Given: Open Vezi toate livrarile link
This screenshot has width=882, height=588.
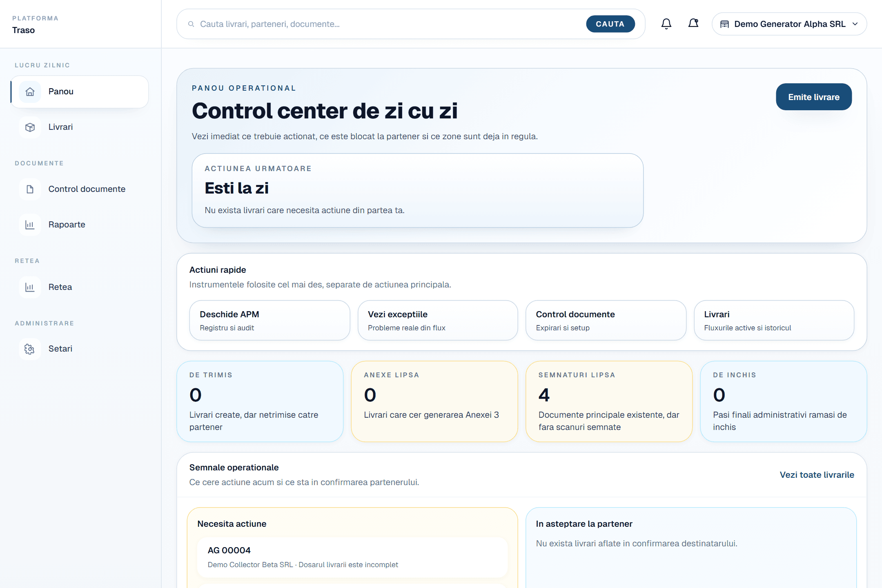Looking at the screenshot, I should [817, 475].
